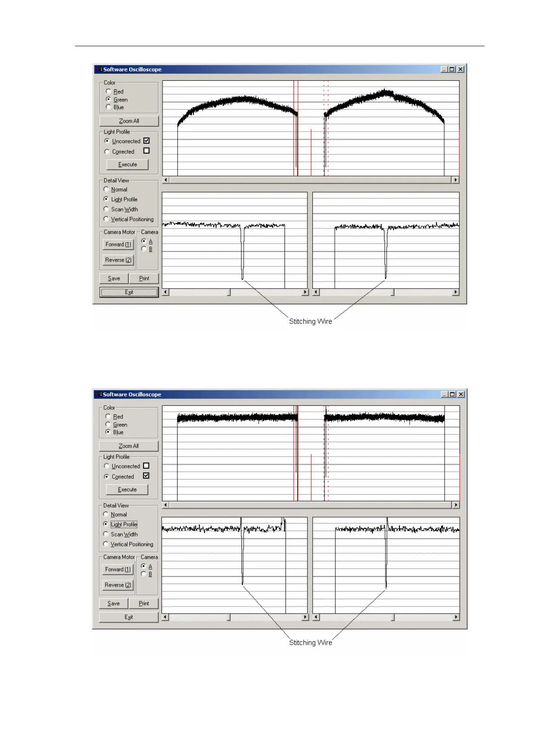Toggle Uncorrected checkbox in lower window
Viewport: 534px width, 756px height.
point(146,466)
